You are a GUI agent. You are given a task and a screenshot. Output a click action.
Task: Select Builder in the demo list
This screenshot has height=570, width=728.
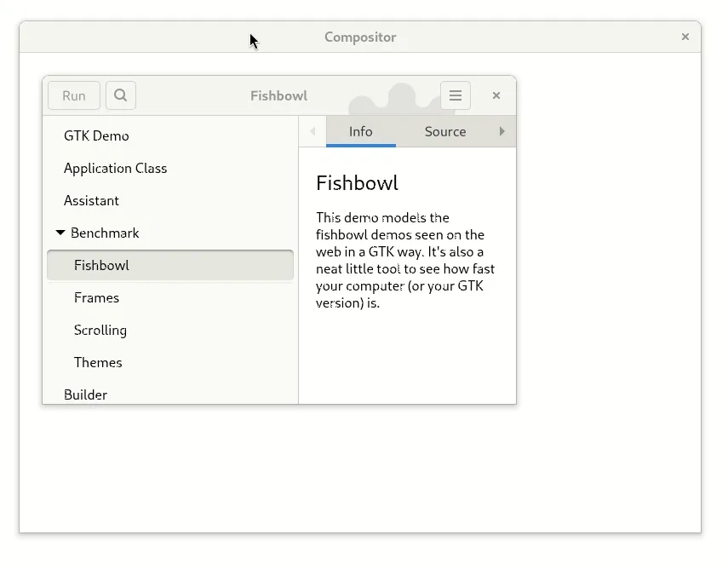pyautogui.click(x=85, y=394)
